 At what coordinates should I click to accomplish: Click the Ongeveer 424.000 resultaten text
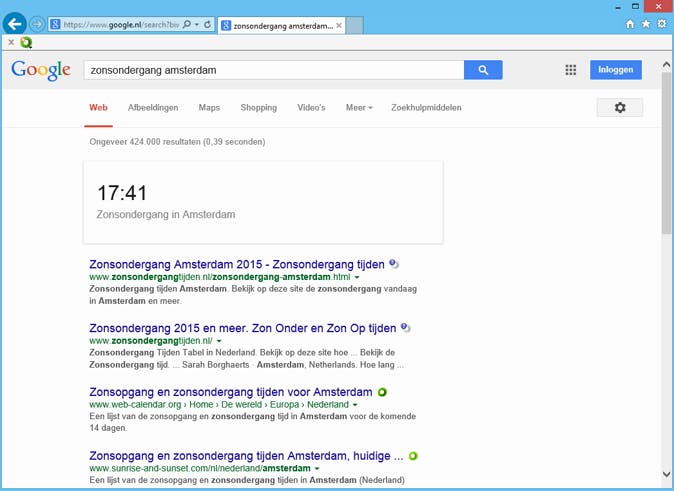(177, 141)
